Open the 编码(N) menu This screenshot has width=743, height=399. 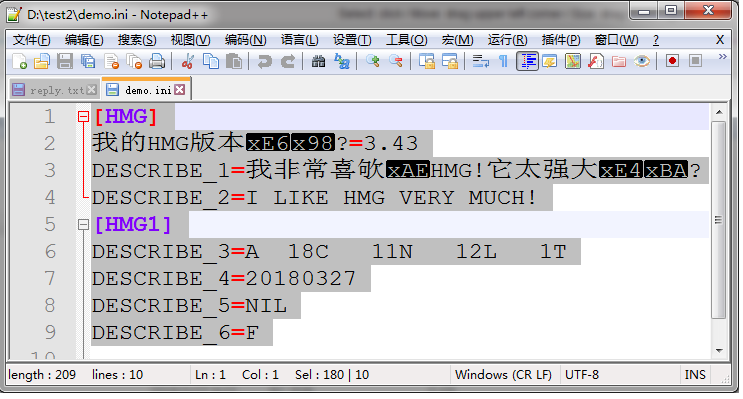pos(245,40)
